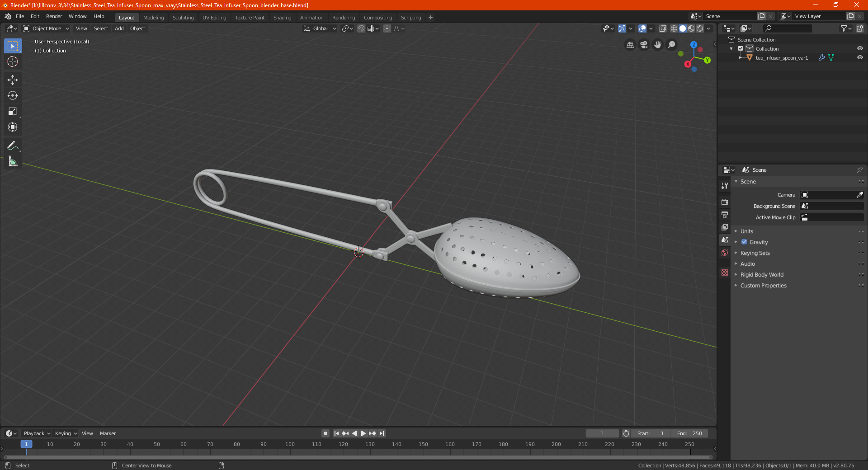Screen dimensions: 868x470
Task: Select the Select Box tool
Action: [13, 46]
